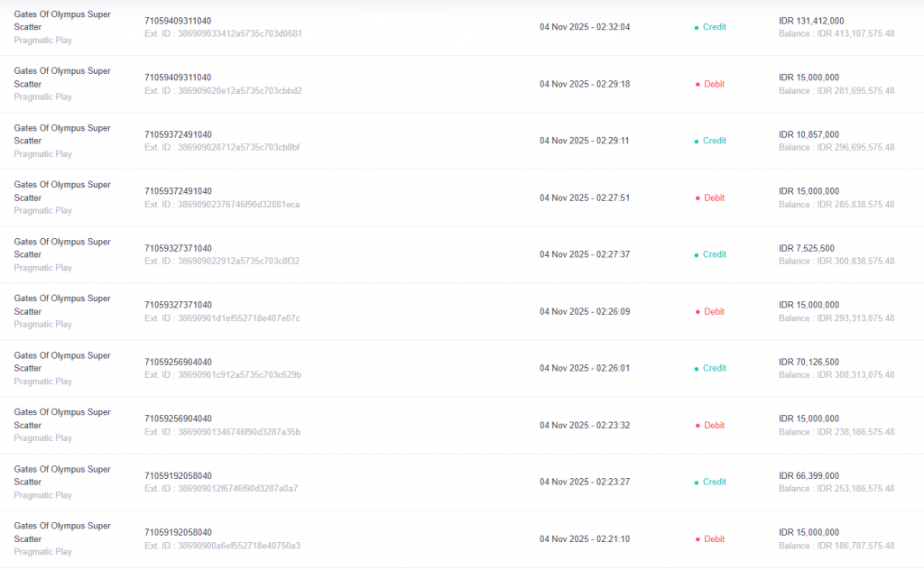Select Ext. ID 386909028e12a5735c703cbbd2
This screenshot has width=924, height=570.
223,91
